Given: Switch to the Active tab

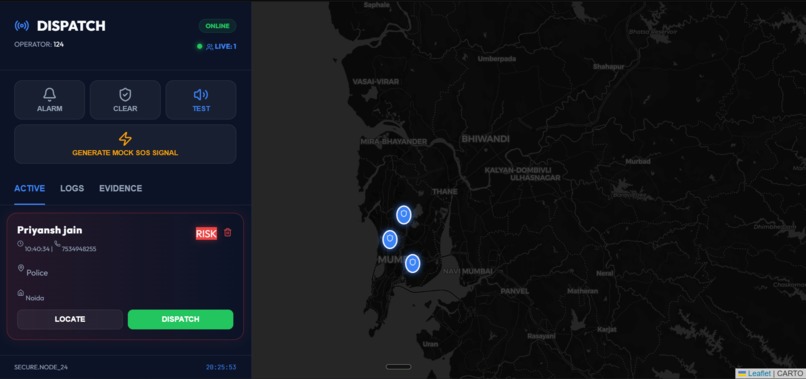Looking at the screenshot, I should click(x=29, y=188).
